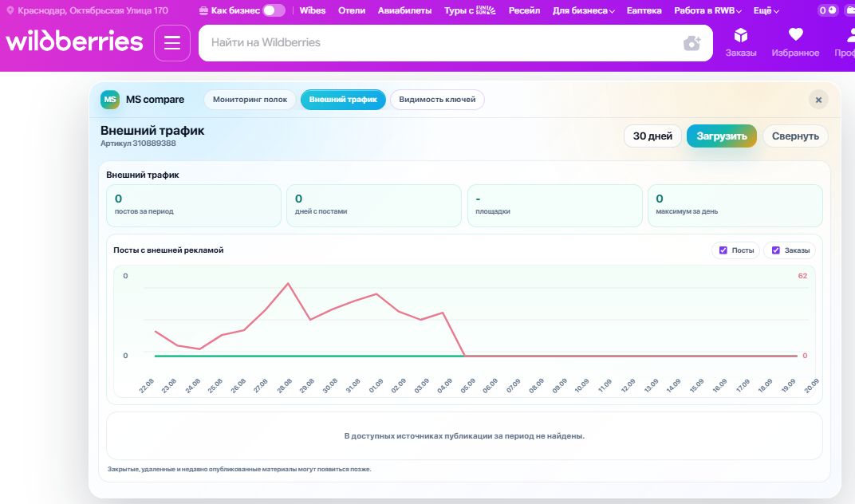Expand the Работа в RWB dropdown

707,10
